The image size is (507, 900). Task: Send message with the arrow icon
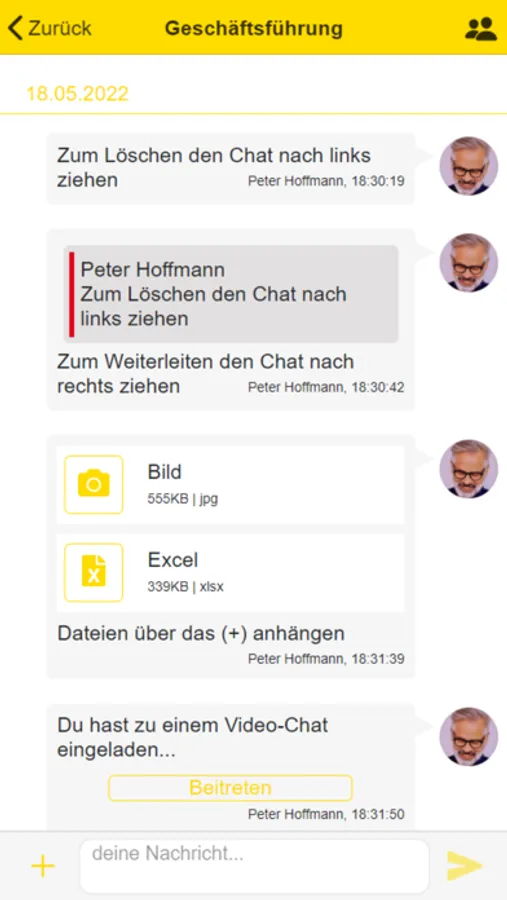click(x=465, y=866)
